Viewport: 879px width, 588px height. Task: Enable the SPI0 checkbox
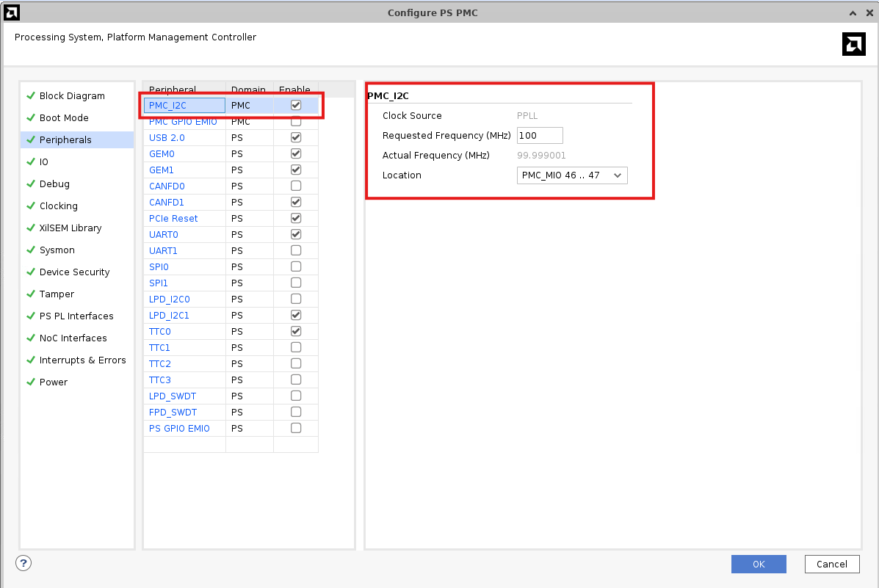(296, 266)
